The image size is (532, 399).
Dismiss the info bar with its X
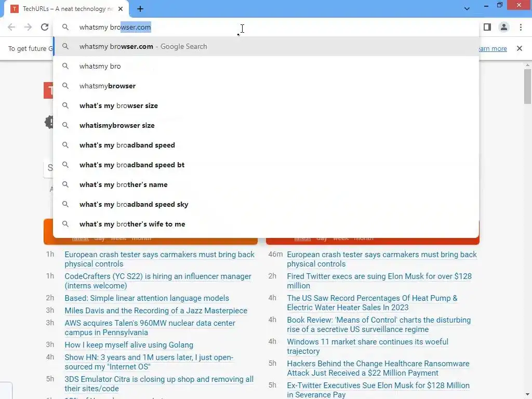[x=519, y=48]
